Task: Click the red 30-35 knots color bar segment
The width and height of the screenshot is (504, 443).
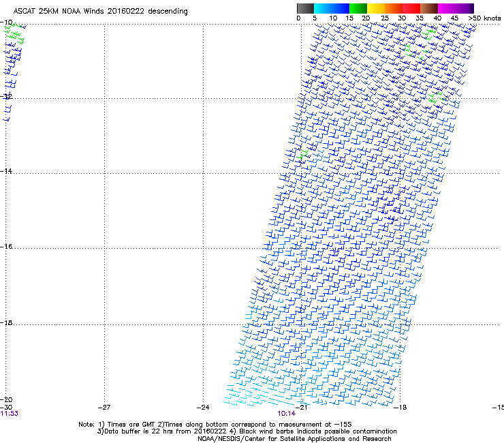Action: [411, 8]
